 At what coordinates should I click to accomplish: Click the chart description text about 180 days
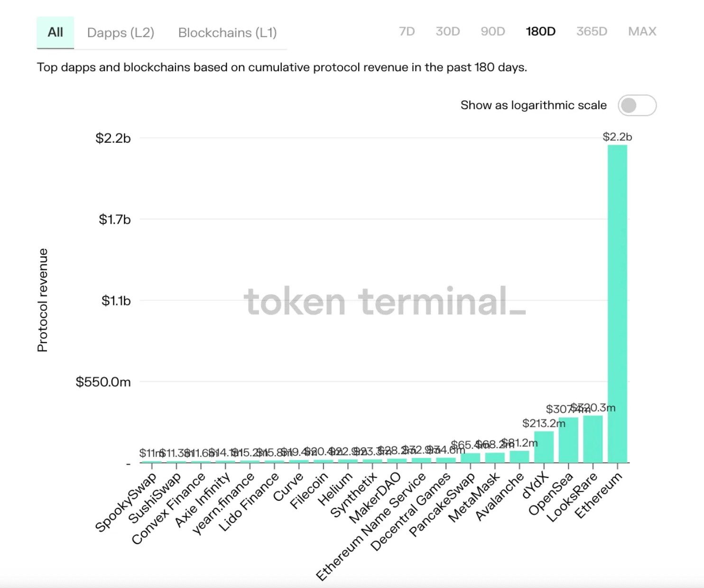282,67
